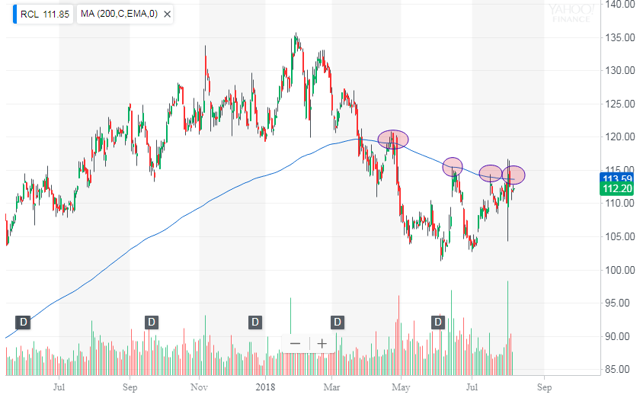Viewport: 640px width, 398px height.
Task: Click the 125.00 price axis label
Action: 620,104
